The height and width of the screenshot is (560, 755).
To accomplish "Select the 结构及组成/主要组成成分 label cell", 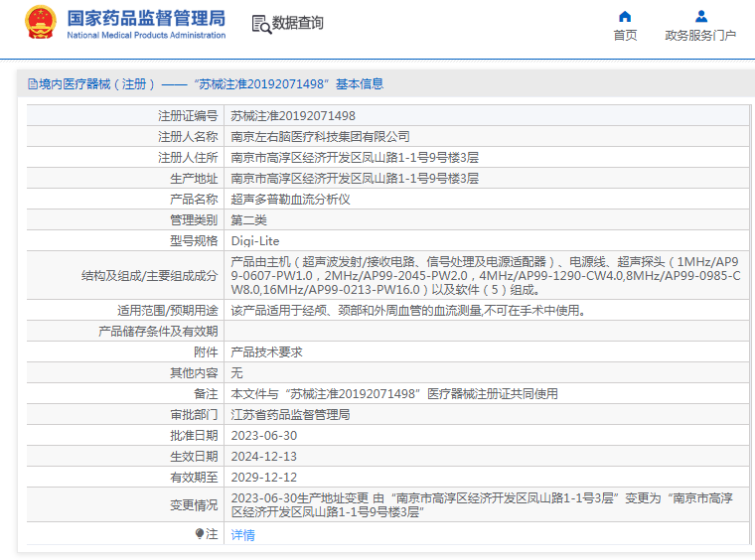I will (x=126, y=276).
